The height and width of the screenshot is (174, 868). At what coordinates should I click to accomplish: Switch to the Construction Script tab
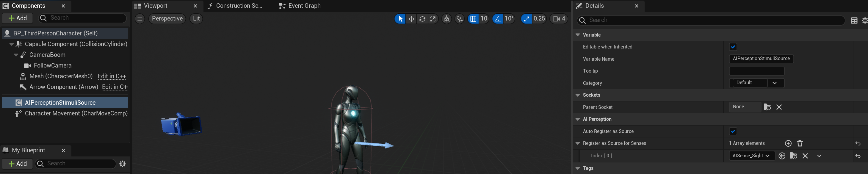(x=239, y=6)
